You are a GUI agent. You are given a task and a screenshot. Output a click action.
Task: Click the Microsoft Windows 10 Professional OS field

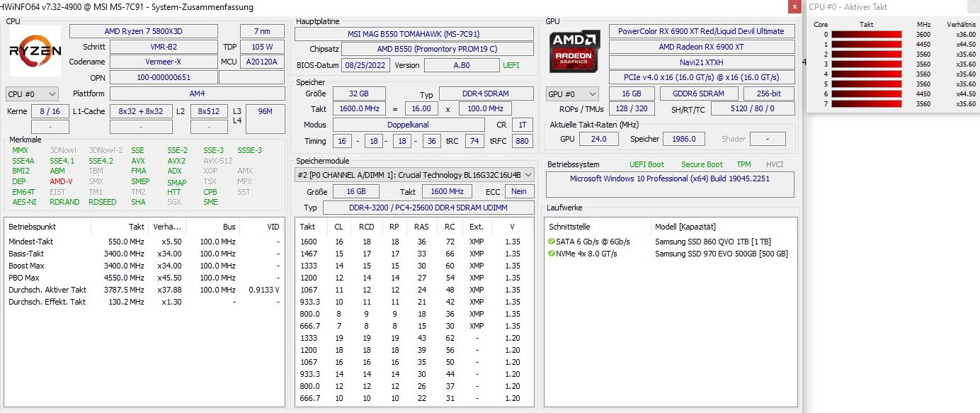coord(670,184)
